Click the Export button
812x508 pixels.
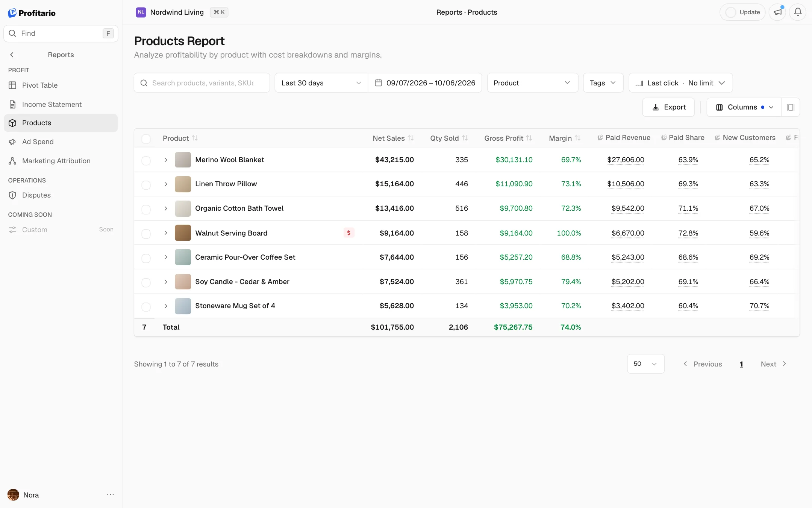668,107
